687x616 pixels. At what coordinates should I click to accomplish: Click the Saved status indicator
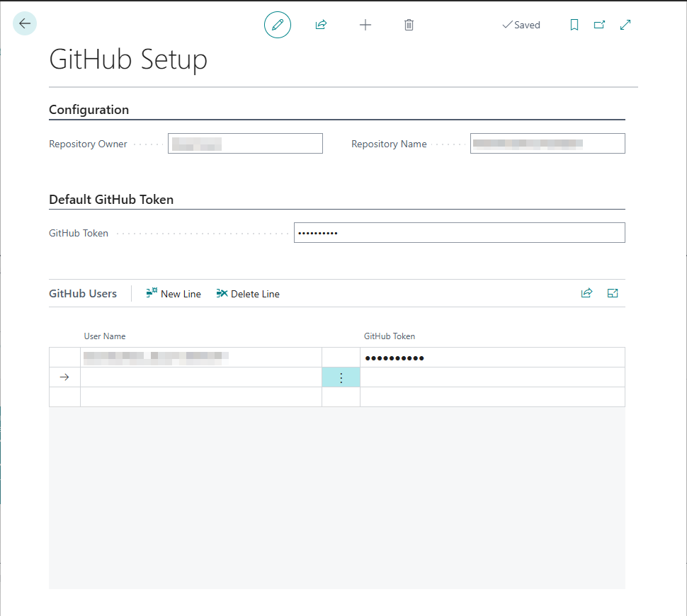521,25
